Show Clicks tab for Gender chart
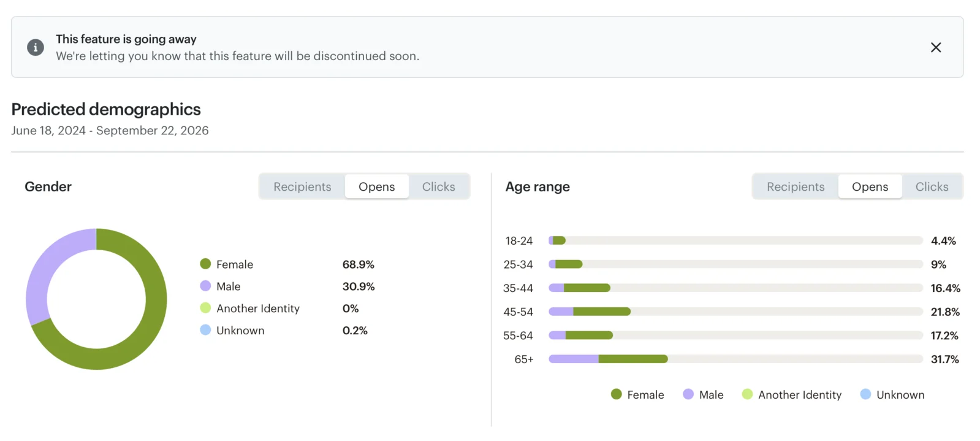Viewport: 980px width, 441px height. 438,186
